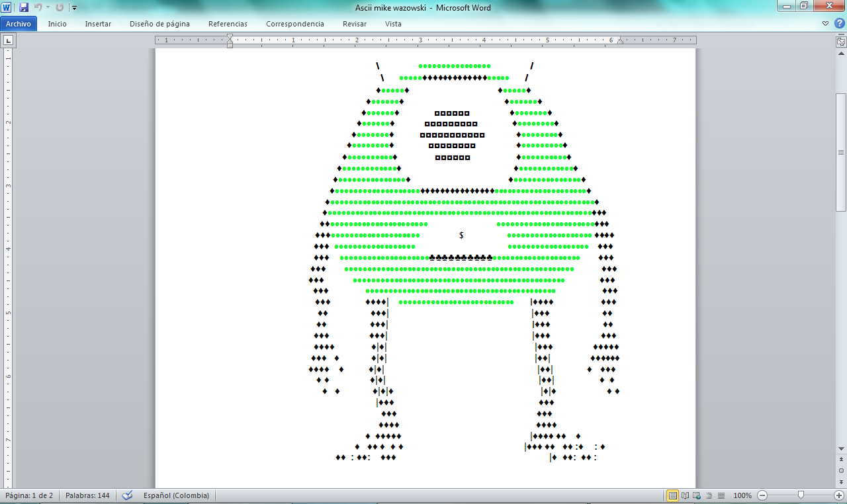Cycle the tab selector above the vertical ruler
This screenshot has height=504, width=847.
(7, 40)
